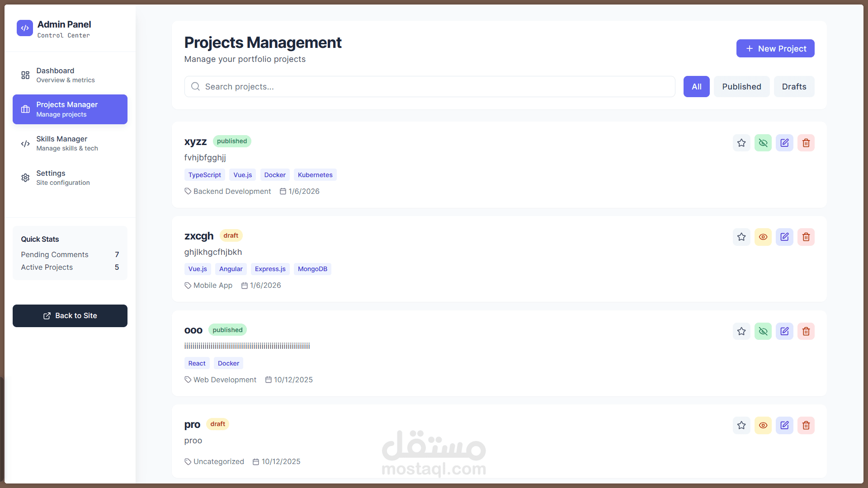
Task: Star the pro project
Action: [x=741, y=425]
